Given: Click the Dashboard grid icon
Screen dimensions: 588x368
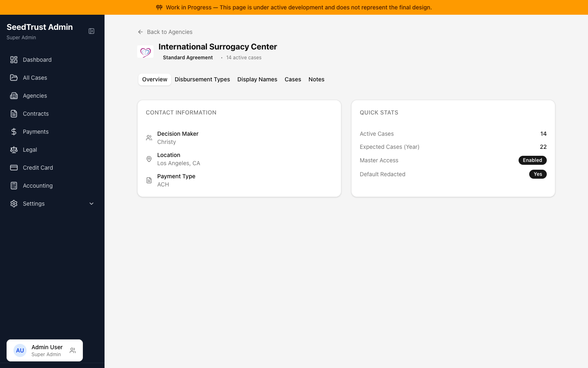Looking at the screenshot, I should click(14, 60).
